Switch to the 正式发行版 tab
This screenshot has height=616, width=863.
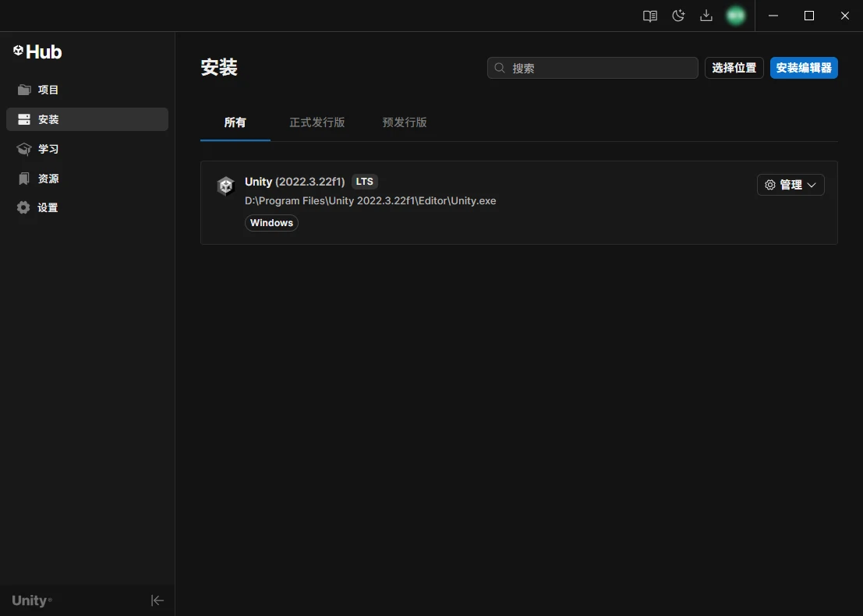coord(317,122)
